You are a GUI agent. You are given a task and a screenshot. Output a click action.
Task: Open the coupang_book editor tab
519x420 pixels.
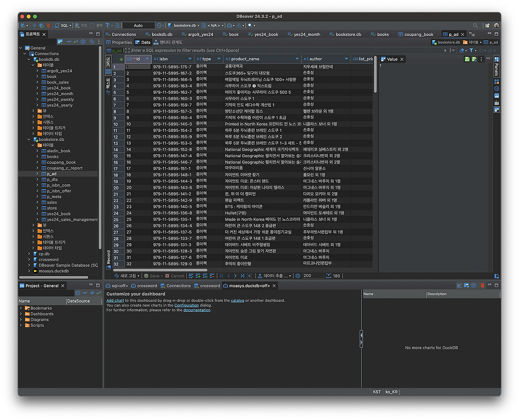418,35
